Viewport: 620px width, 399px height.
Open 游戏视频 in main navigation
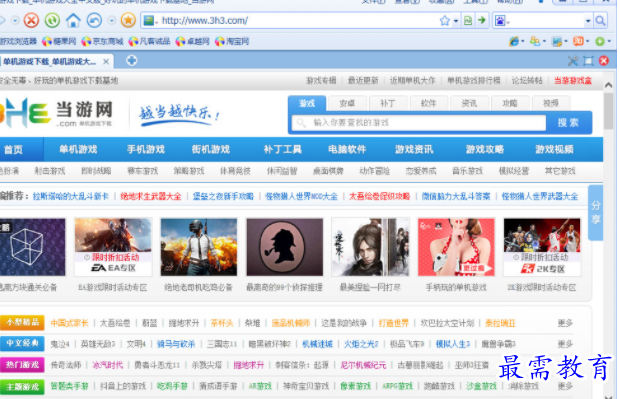(x=554, y=149)
